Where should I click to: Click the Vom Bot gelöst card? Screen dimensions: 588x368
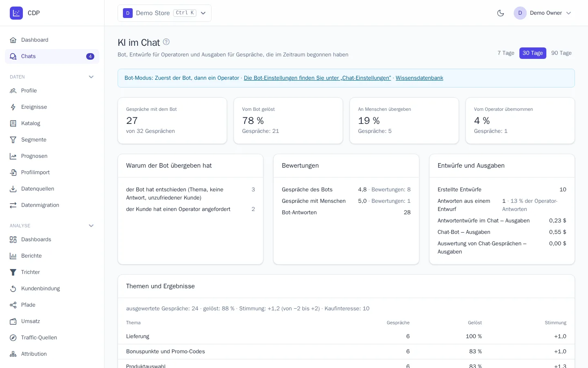click(288, 121)
